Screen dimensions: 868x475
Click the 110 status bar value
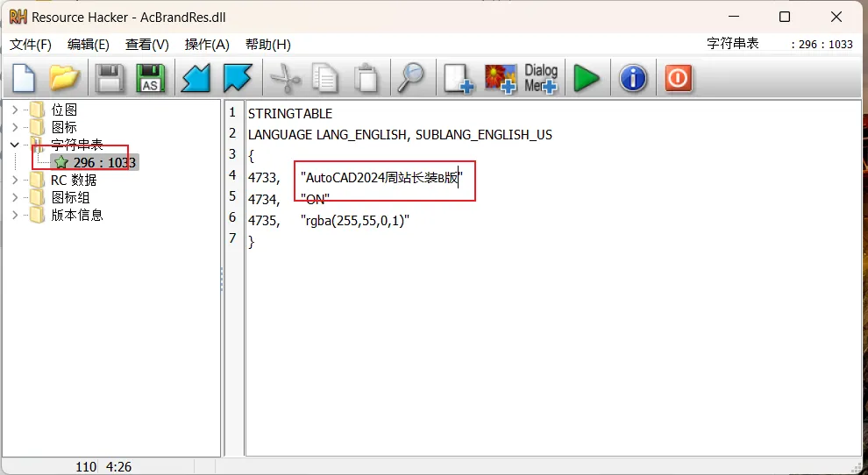click(86, 467)
